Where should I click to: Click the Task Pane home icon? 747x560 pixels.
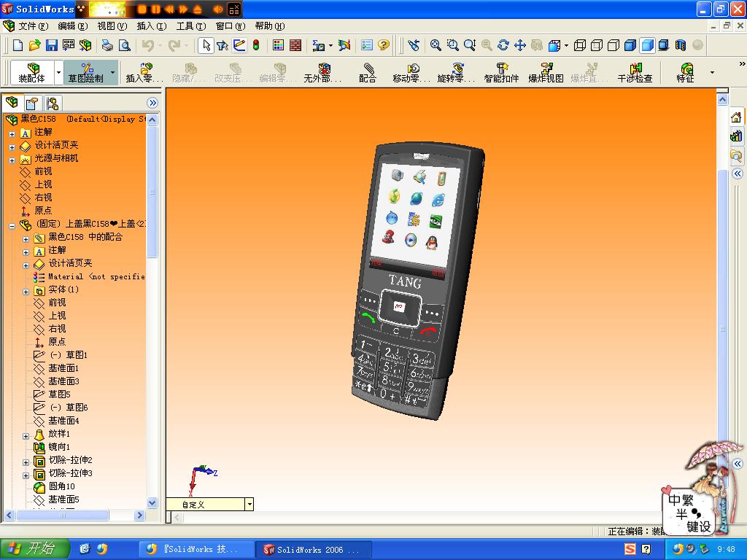tap(737, 117)
